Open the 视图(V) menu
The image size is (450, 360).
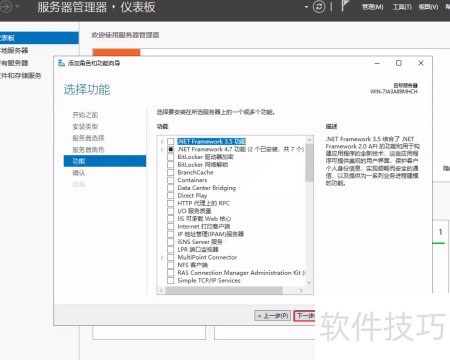tap(428, 7)
